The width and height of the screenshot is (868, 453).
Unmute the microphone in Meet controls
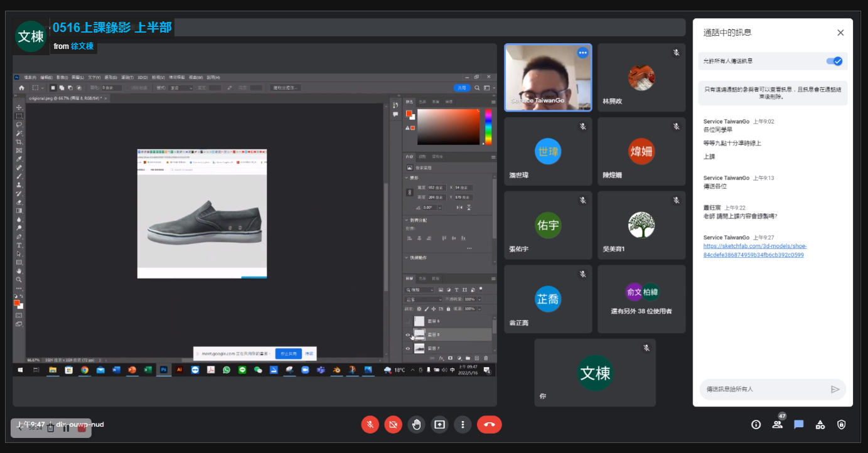point(370,425)
